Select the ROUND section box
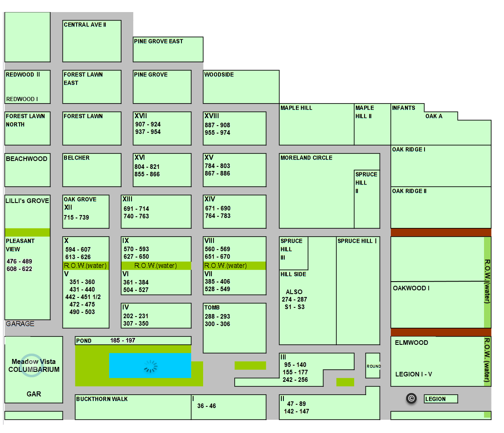Image resolution: width=504 pixels, height=433 pixels. (x=373, y=366)
